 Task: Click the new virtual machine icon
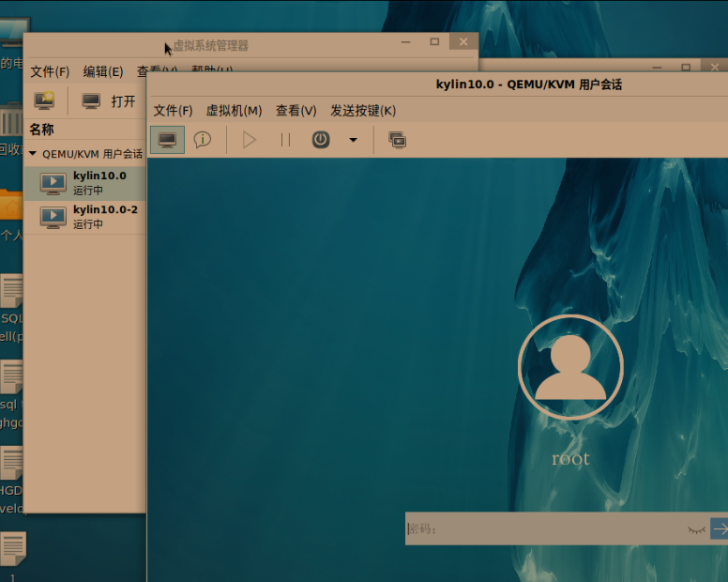pos(44,100)
